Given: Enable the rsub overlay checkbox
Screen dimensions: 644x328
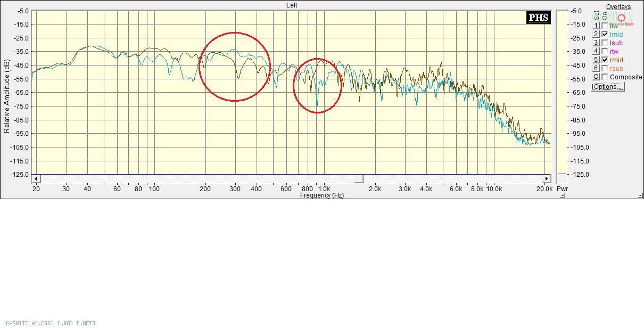Looking at the screenshot, I should 605,68.
